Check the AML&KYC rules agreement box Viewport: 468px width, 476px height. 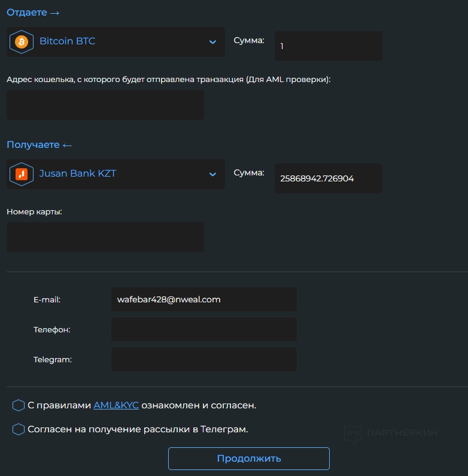pyautogui.click(x=19, y=405)
